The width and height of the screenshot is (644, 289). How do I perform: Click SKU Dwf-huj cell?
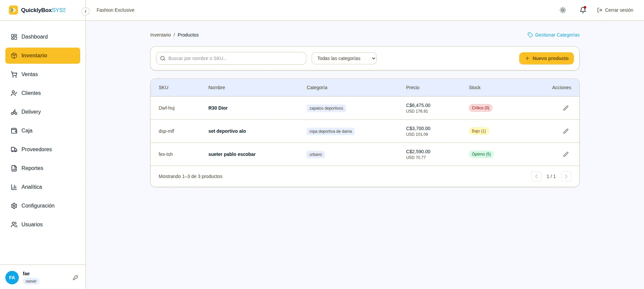coord(166,108)
